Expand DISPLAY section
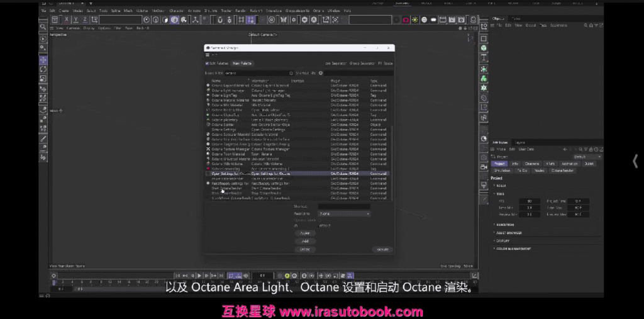Image resolution: width=644 pixels, height=319 pixels. [x=502, y=241]
